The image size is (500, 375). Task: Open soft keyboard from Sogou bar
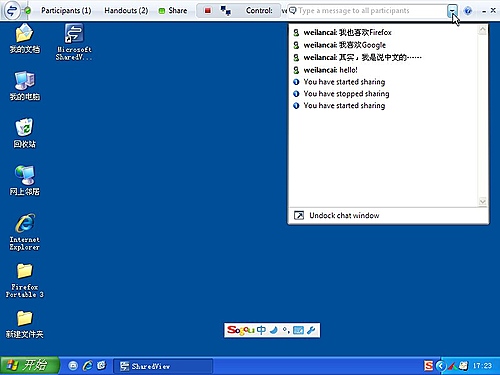pyautogui.click(x=298, y=330)
